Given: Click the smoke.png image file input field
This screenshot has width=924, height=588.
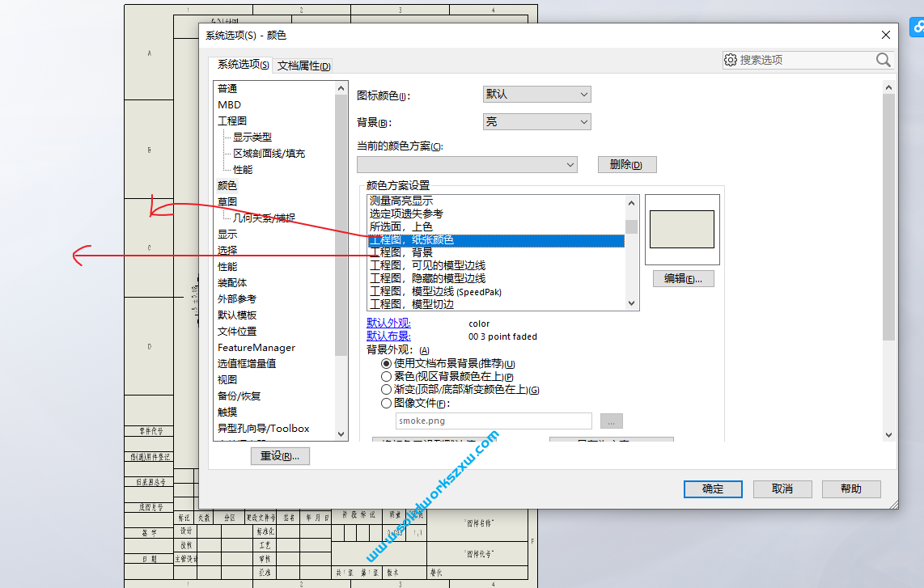Looking at the screenshot, I should pos(492,421).
